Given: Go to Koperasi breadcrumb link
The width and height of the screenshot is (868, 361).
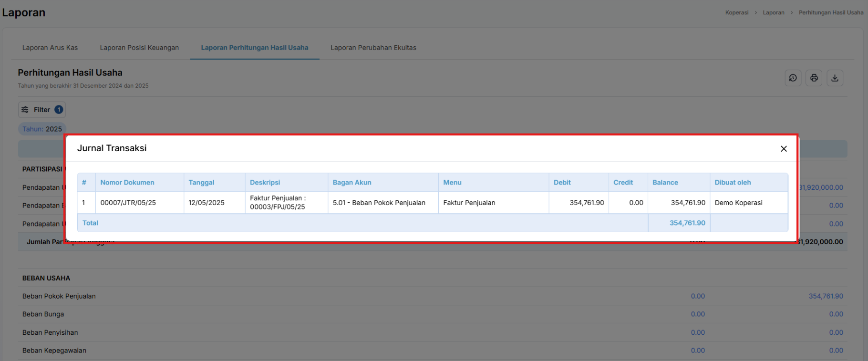Looking at the screenshot, I should pos(737,12).
